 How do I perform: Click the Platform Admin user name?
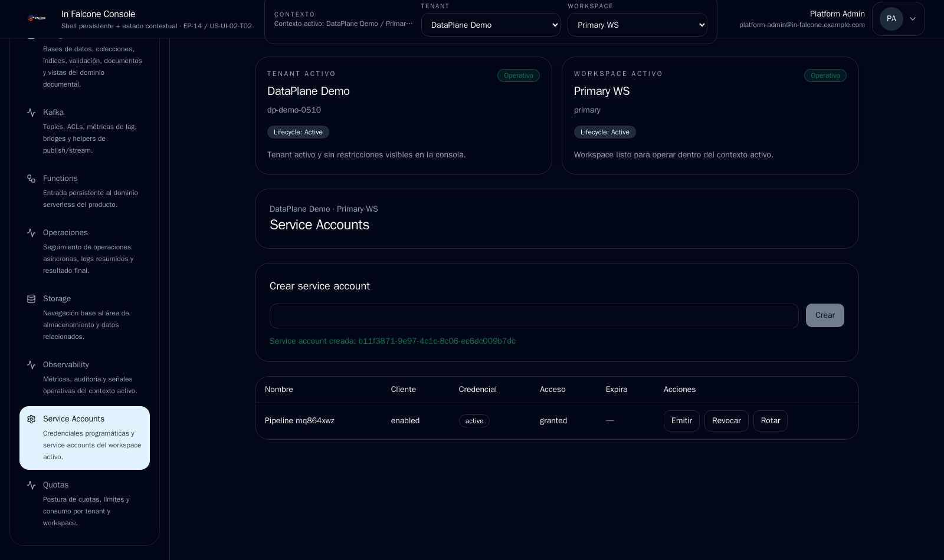pyautogui.click(x=837, y=14)
